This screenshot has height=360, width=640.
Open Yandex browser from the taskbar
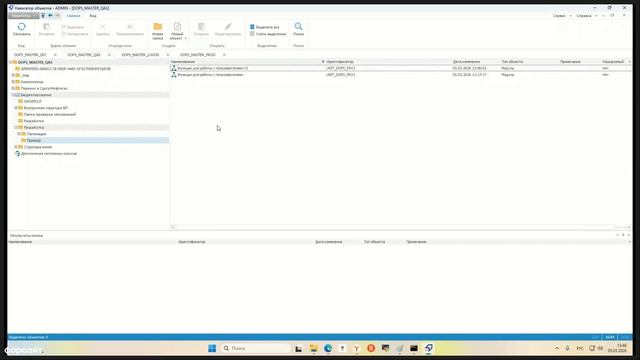(356, 348)
